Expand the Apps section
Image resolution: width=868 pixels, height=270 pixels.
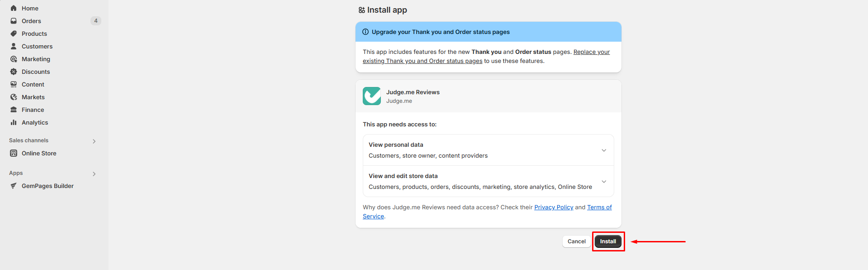tap(94, 174)
